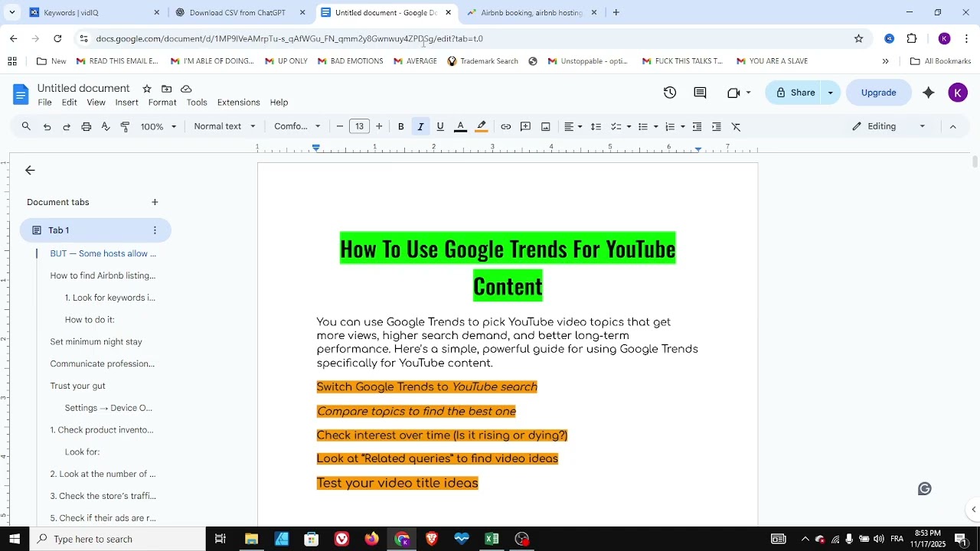Screen dimensions: 980x551
Task: Open version history clock icon
Action: (x=670, y=93)
